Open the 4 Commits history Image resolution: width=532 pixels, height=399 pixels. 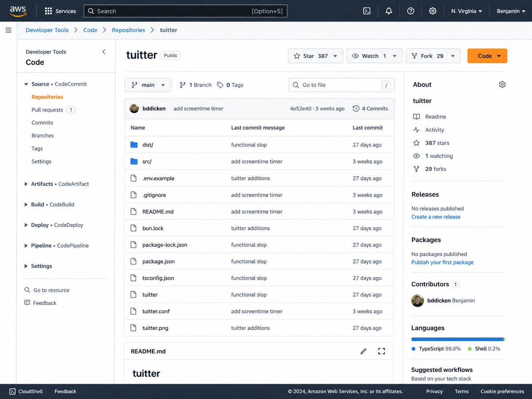click(x=371, y=108)
